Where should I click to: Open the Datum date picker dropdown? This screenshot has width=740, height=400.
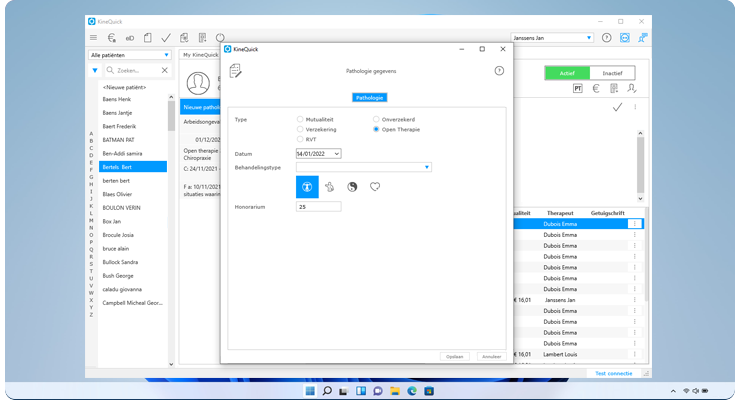336,154
